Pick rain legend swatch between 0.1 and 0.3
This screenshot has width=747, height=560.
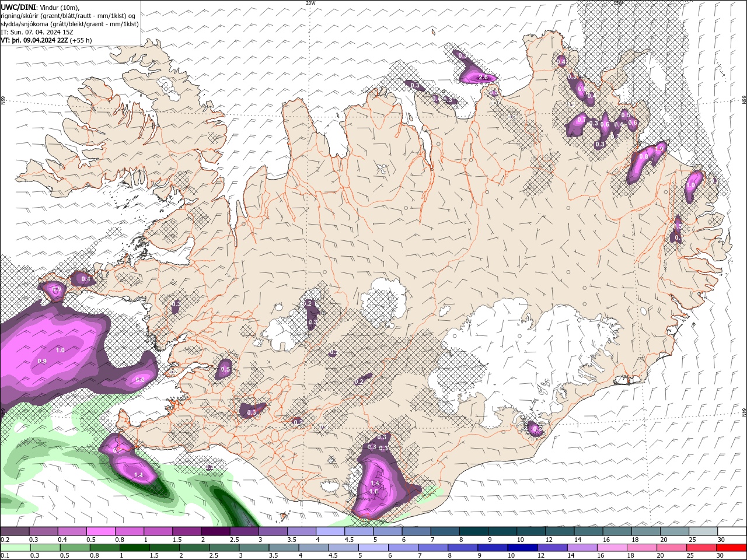coord(15,548)
